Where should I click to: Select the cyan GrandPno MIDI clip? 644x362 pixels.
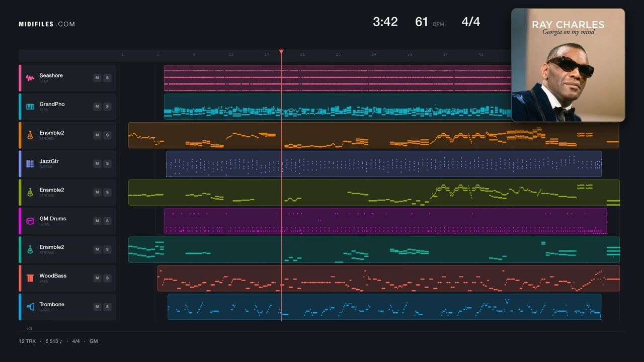[338, 107]
